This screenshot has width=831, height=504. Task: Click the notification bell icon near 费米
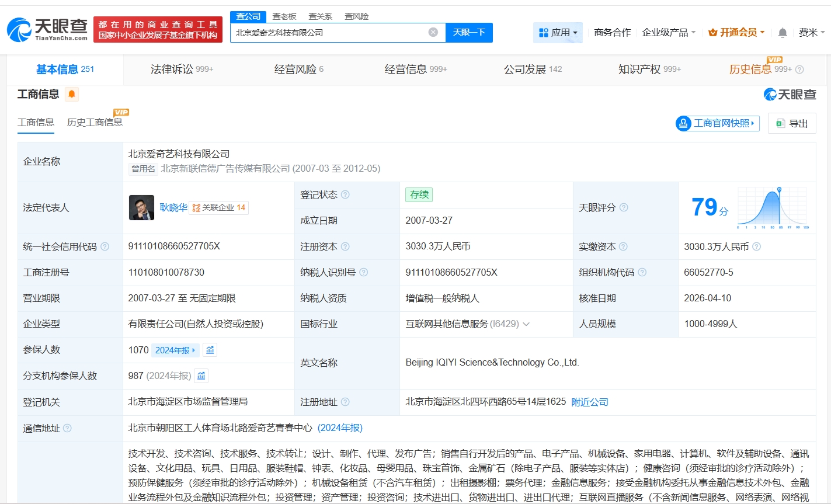[782, 33]
